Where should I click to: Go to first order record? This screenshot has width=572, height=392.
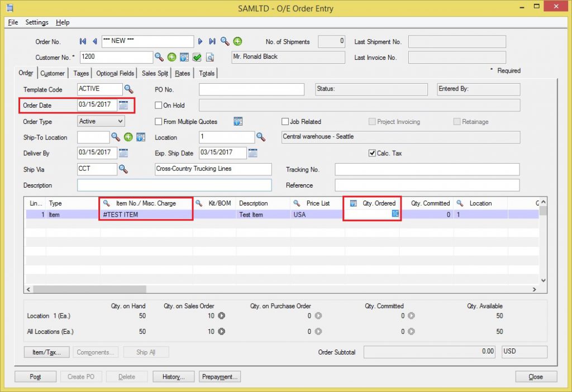pos(83,41)
